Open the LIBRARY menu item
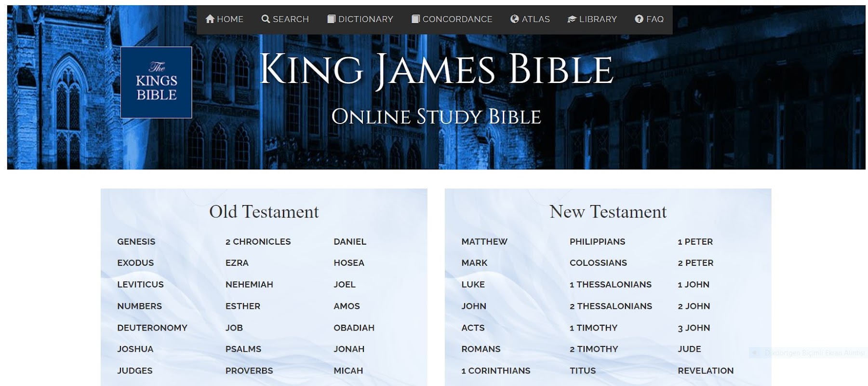This screenshot has width=868, height=386. tap(592, 19)
